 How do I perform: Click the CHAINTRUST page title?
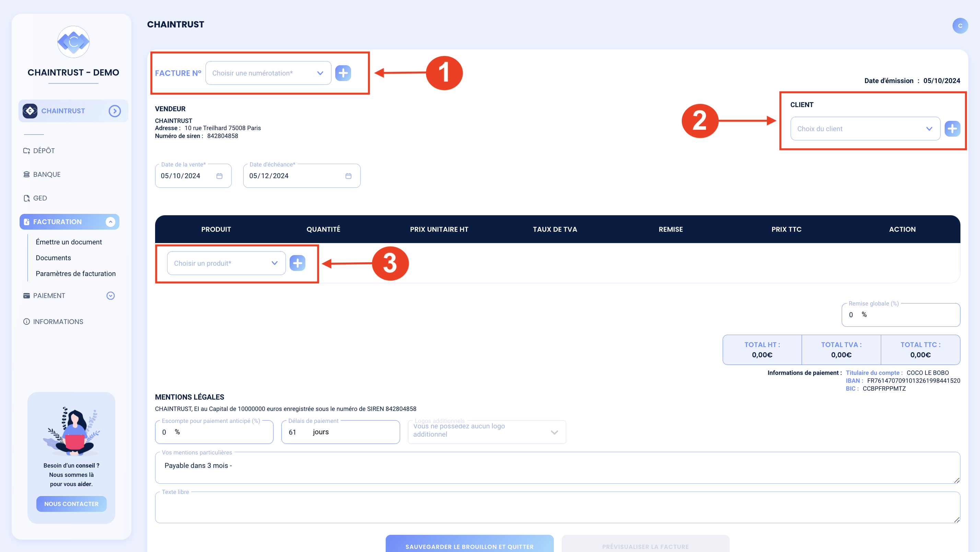(x=175, y=25)
